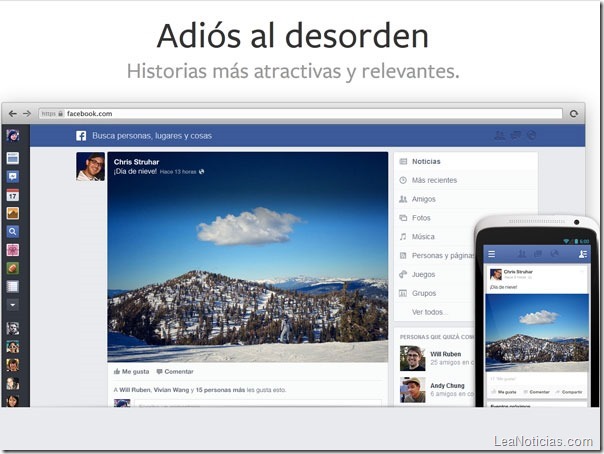The width and height of the screenshot is (604, 454).
Task: Click Andy Chung's photo in the suggestions
Action: [413, 390]
